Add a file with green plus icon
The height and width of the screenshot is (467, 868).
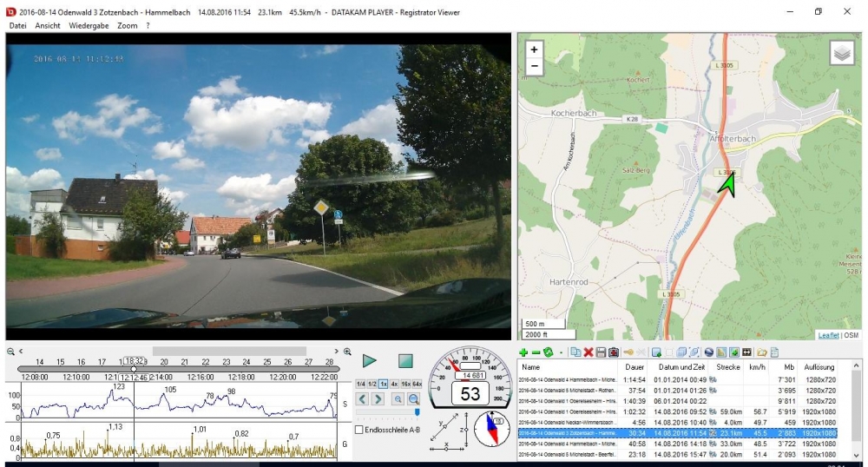click(523, 352)
